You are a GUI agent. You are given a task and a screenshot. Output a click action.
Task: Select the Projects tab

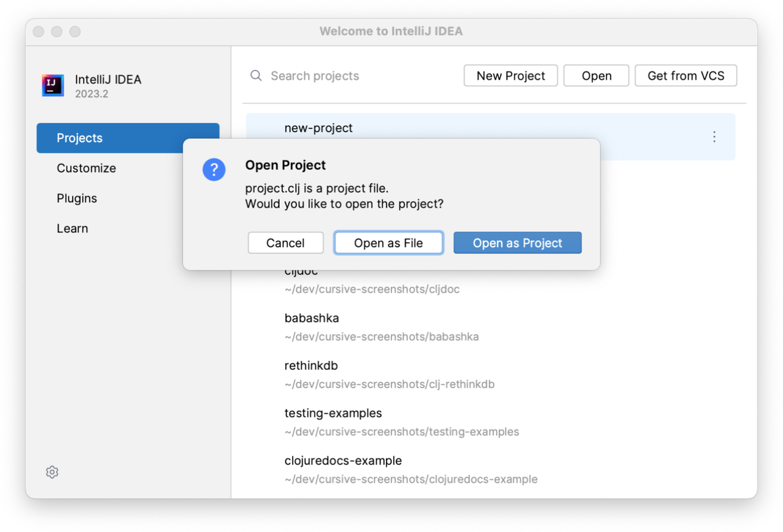pyautogui.click(x=128, y=138)
